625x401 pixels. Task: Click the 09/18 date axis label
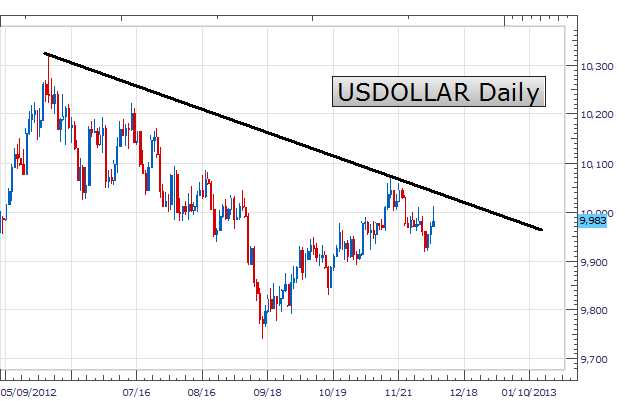pos(267,393)
